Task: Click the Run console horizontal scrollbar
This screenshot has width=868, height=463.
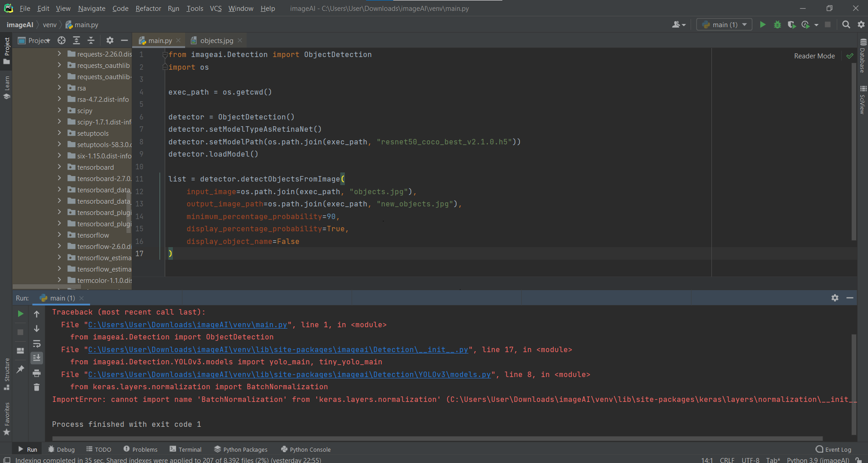Action: pos(437,438)
